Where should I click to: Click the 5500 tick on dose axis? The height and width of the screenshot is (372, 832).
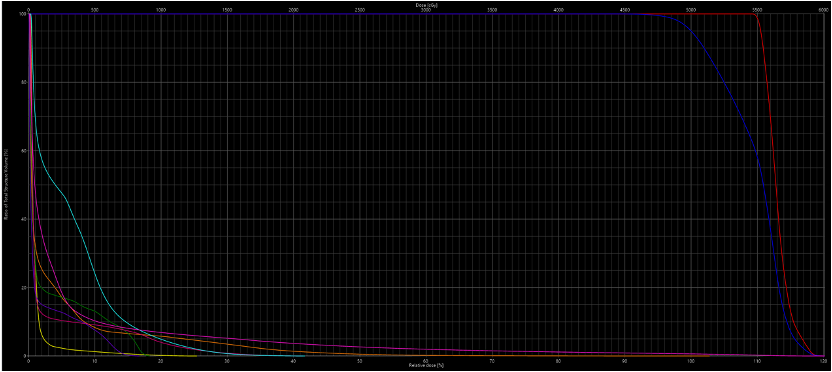pyautogui.click(x=757, y=10)
